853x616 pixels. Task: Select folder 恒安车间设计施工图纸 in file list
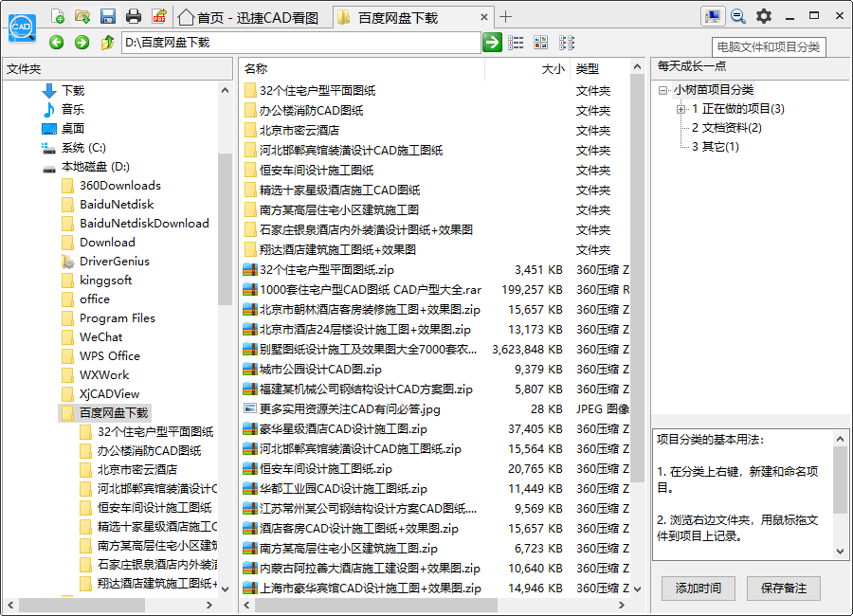(x=316, y=171)
